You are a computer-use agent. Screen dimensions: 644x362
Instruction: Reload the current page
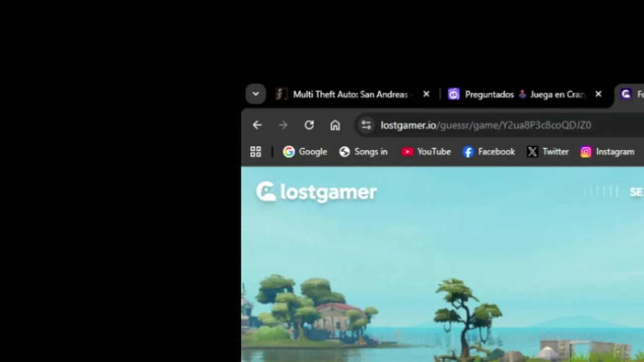click(309, 125)
